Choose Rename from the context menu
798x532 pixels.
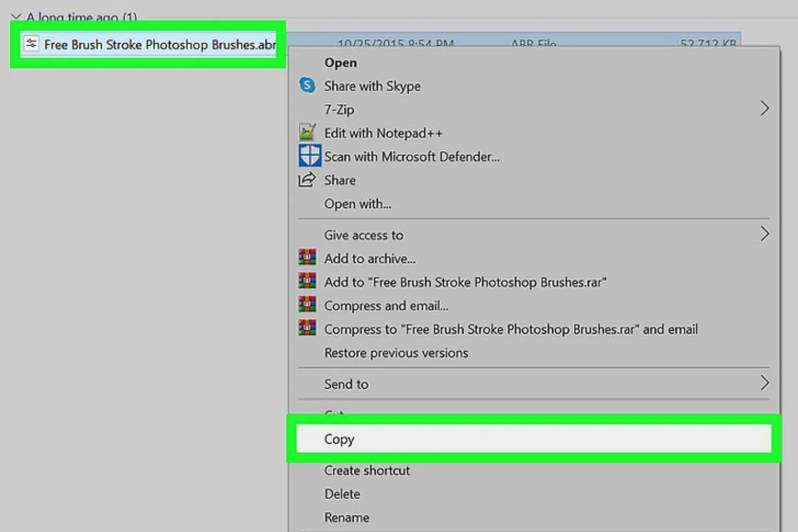(346, 517)
